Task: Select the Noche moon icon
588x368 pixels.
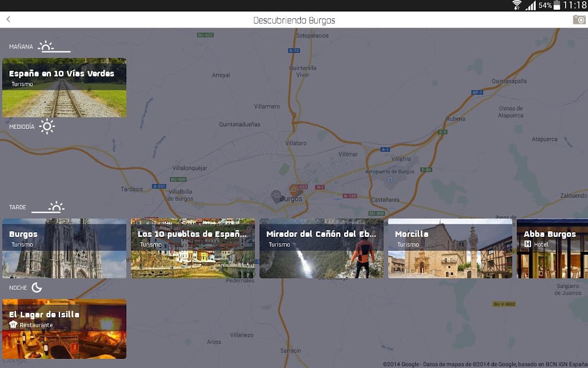Action: click(x=37, y=287)
